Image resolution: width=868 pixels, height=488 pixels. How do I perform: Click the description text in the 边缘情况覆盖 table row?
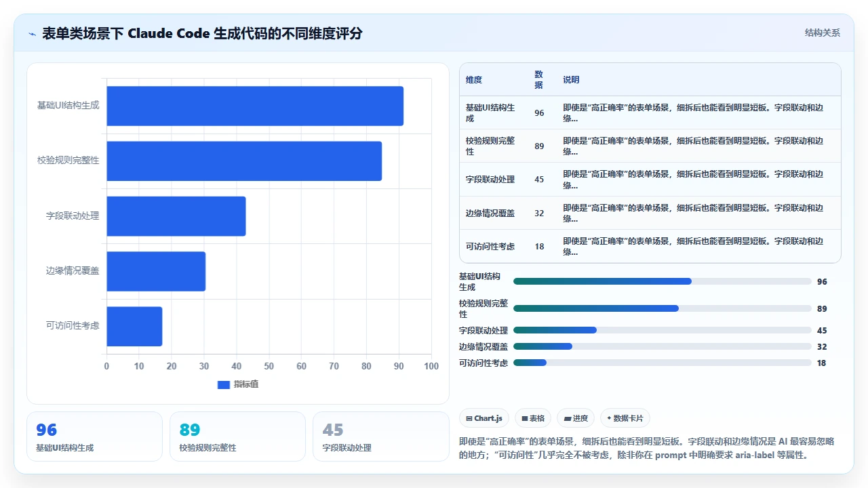[x=693, y=213]
